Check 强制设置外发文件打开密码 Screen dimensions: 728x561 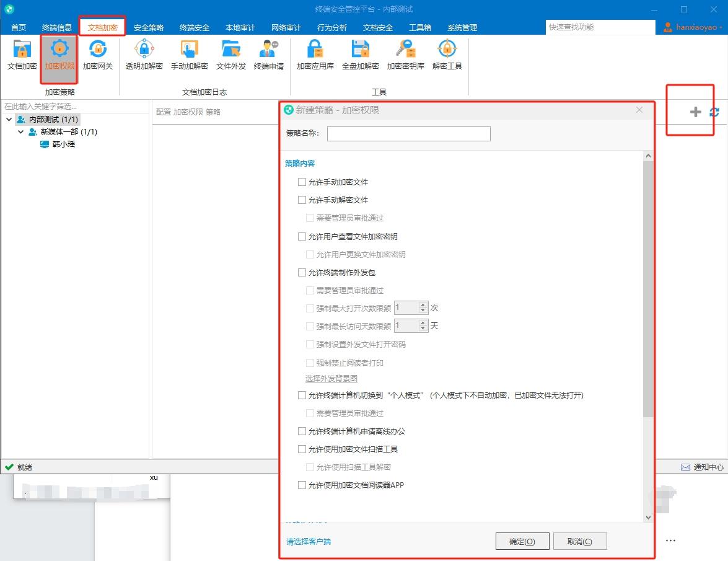click(310, 344)
